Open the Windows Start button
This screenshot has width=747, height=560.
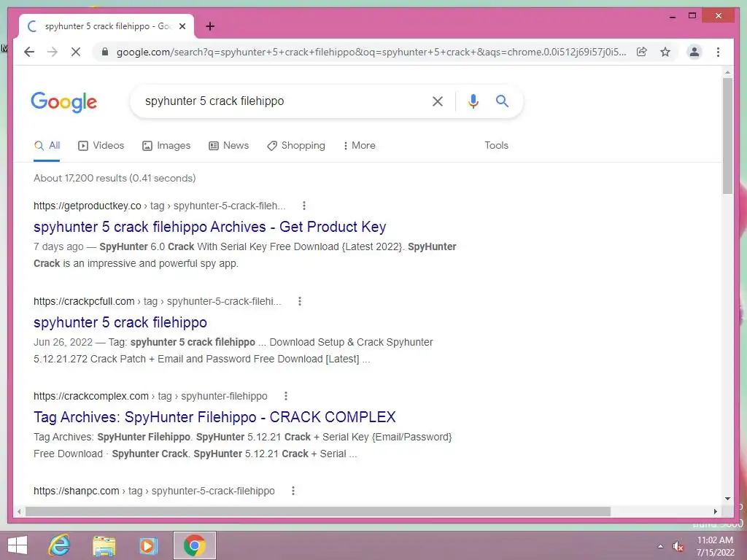18,545
